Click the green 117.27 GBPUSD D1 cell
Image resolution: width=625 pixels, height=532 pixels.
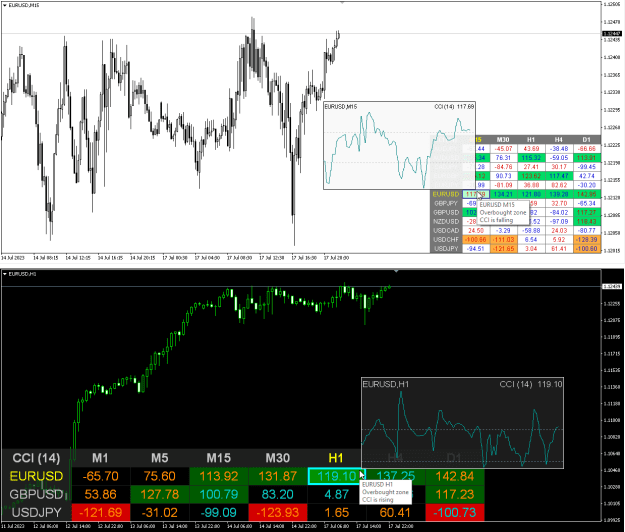click(587, 212)
